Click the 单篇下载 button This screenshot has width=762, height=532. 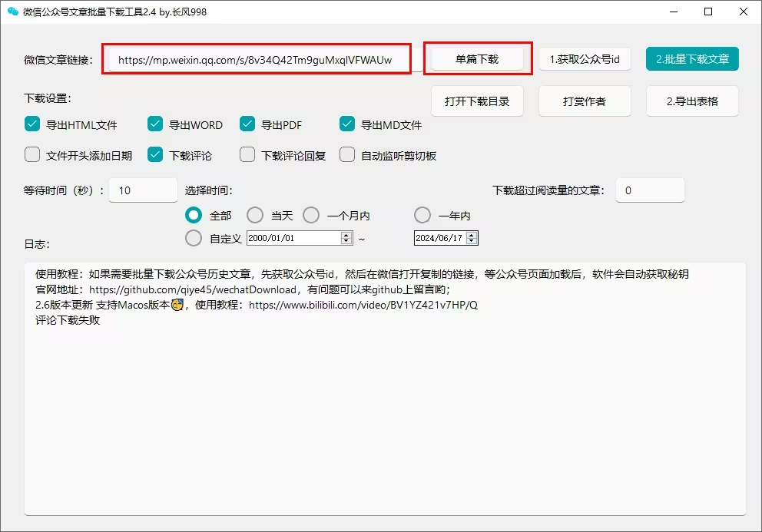pos(477,59)
